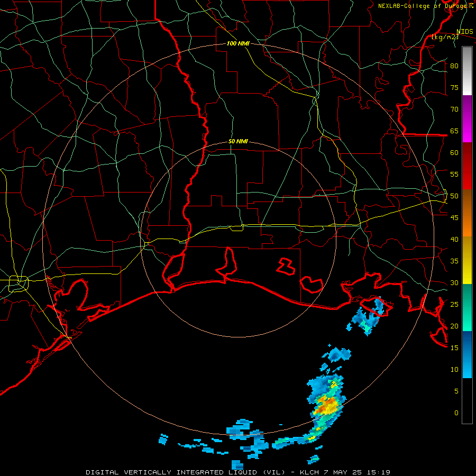476x476 pixels.
Task: Click the yellow segment of the color bar
Action: [x=467, y=260]
